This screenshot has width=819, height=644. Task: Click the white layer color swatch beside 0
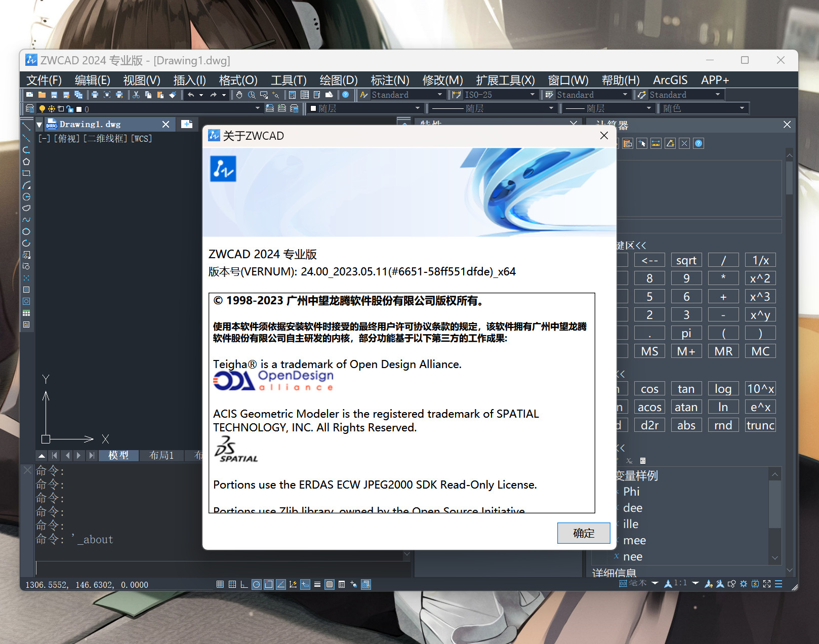click(x=79, y=109)
